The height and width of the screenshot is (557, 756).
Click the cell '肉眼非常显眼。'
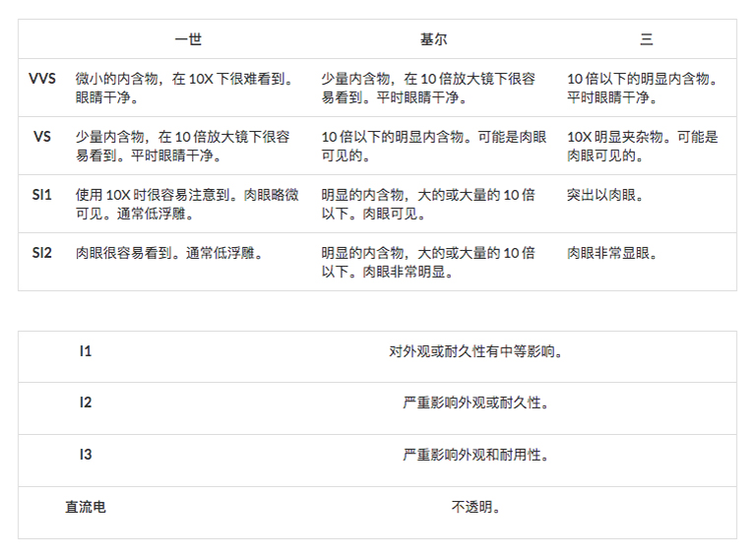pyautogui.click(x=612, y=253)
